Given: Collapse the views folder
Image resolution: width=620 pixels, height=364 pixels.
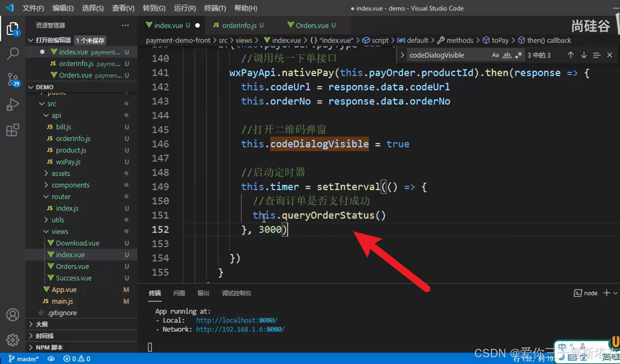Looking at the screenshot, I should [x=46, y=231].
